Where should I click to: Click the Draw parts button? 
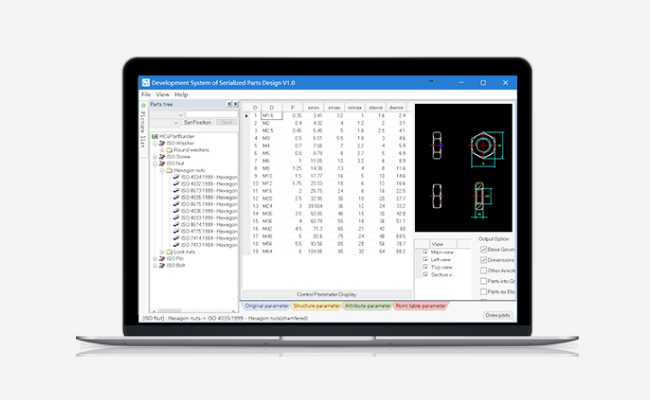click(x=497, y=315)
